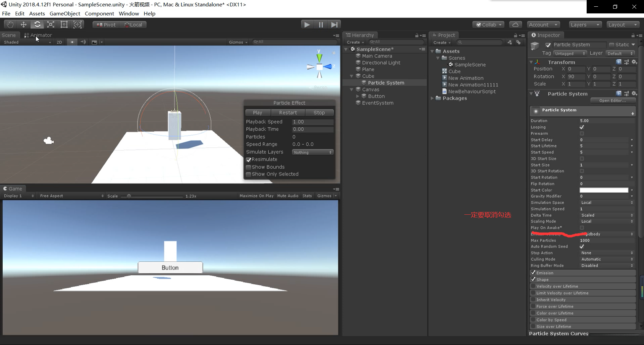Lock the Inspector panel
The image size is (644, 345).
coord(633,35)
